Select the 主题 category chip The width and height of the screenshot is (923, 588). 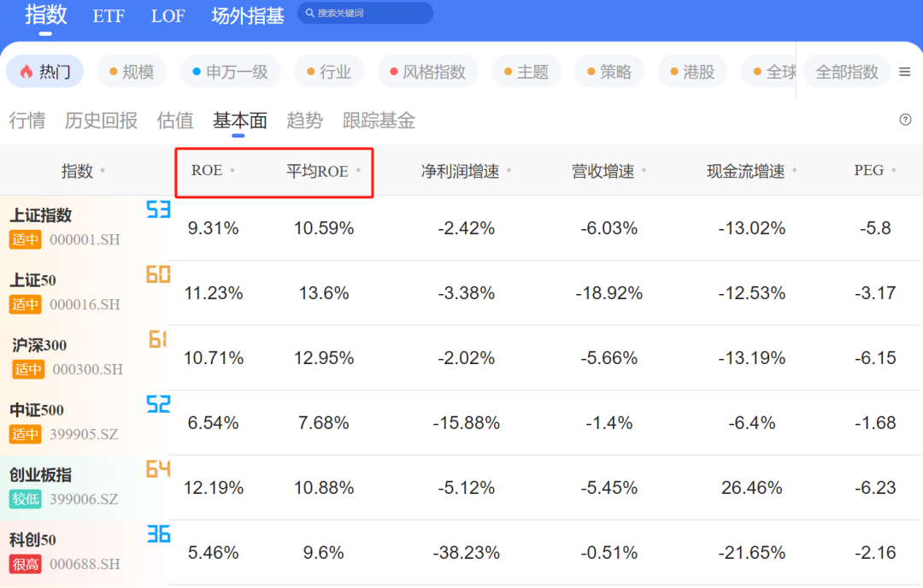tap(526, 72)
